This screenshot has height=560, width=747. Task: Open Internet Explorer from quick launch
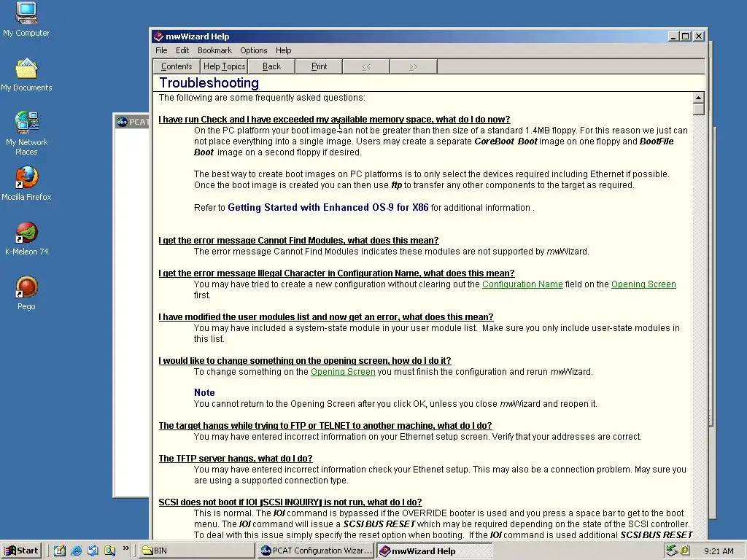(76, 551)
